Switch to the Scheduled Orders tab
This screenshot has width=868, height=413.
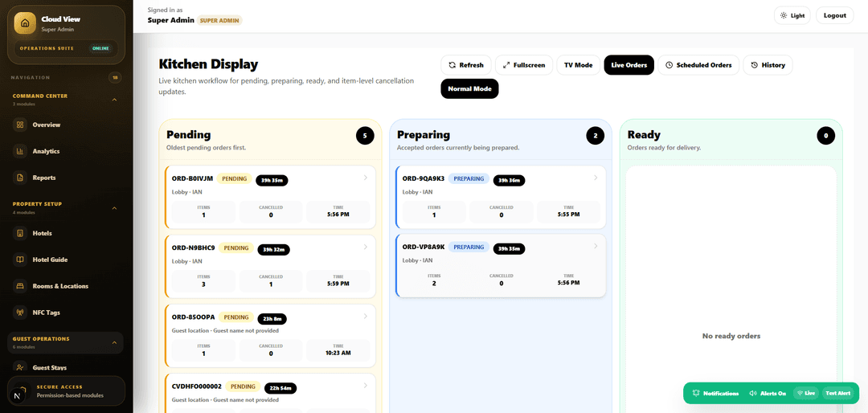pos(698,65)
